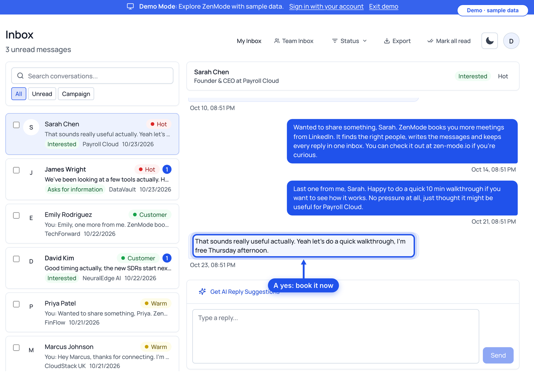Screen dimensions: 534x392
Task: Tick Emily Rodriguez's checkbox
Action: point(16,215)
